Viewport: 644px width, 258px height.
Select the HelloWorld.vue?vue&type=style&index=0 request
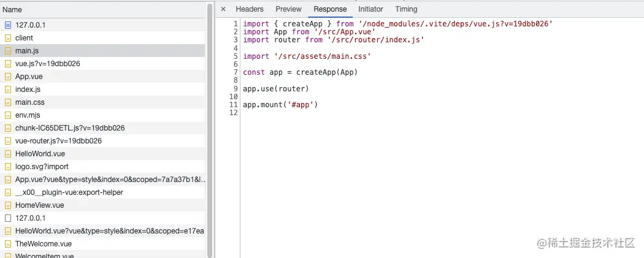tap(102, 231)
